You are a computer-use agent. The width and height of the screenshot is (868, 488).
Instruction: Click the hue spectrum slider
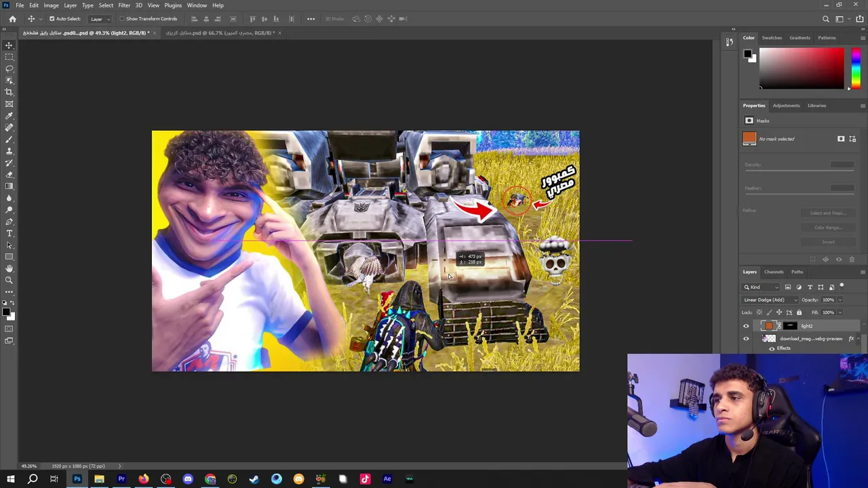point(856,68)
